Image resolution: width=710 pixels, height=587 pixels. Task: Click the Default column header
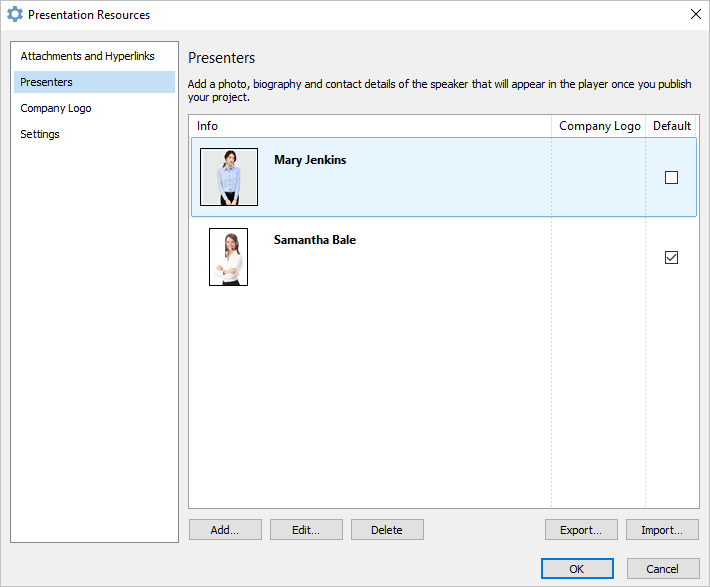pyautogui.click(x=672, y=126)
